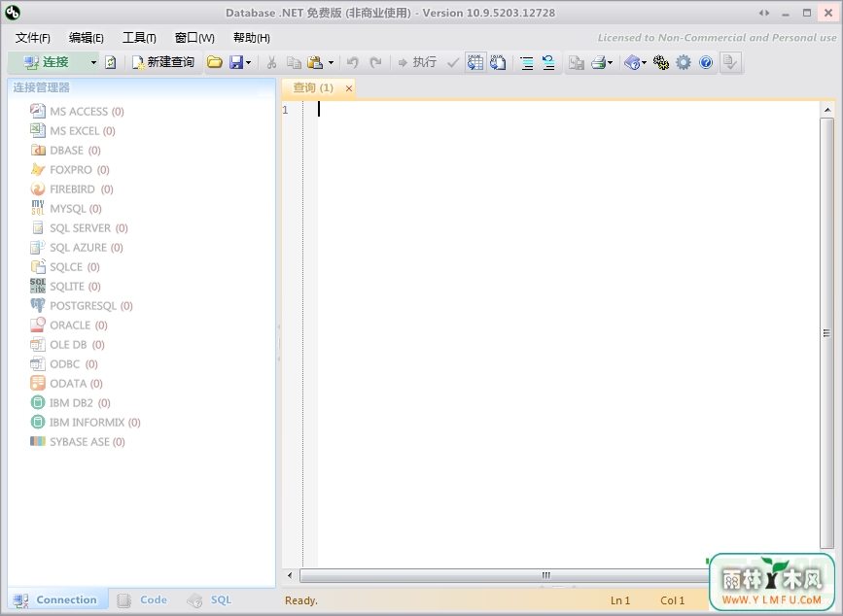Select SQLCE (0) node
The image size is (843, 616).
point(75,267)
